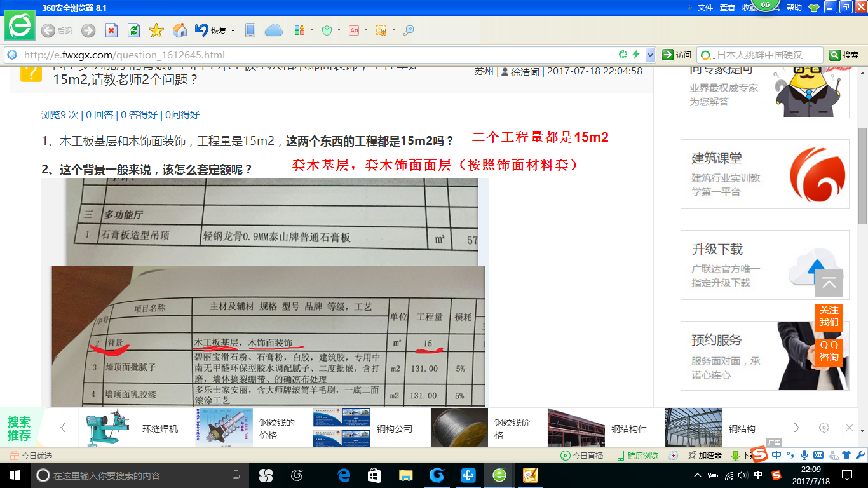
Task: Open the cloud sync icon
Action: [x=274, y=30]
